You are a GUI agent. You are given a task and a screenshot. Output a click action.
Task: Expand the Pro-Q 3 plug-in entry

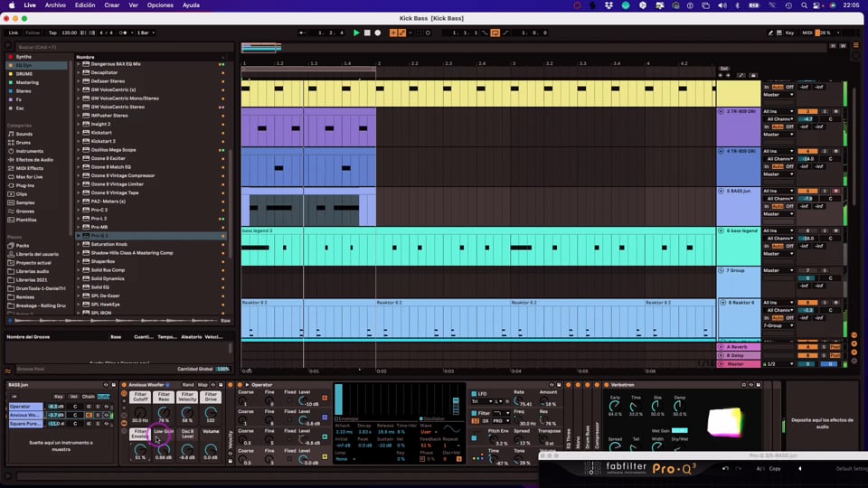79,236
